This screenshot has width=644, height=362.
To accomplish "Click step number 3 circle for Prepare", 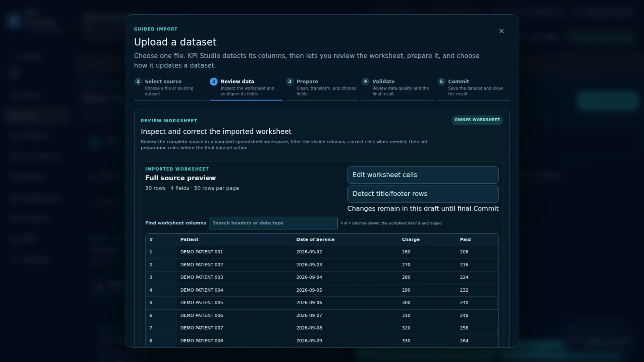I will 289,81.
